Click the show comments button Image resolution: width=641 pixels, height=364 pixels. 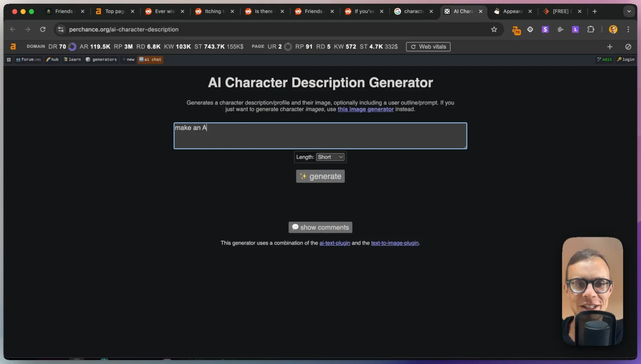tap(320, 227)
